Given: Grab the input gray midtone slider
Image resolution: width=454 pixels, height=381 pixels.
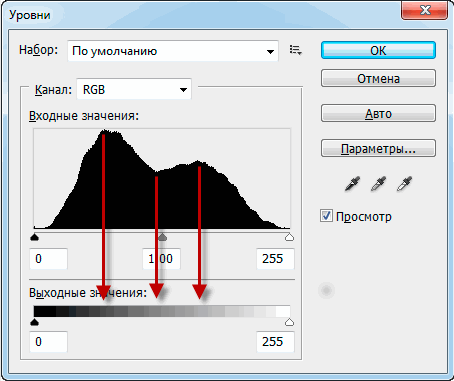Looking at the screenshot, I should tap(162, 237).
